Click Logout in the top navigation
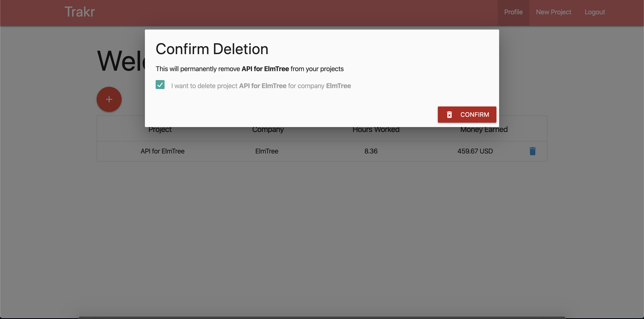Image resolution: width=644 pixels, height=319 pixels. [595, 12]
